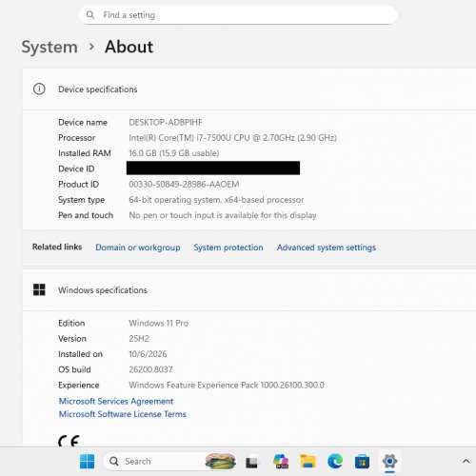Click the version value 25H2
Screen dimensions: 476x476
pyautogui.click(x=139, y=339)
